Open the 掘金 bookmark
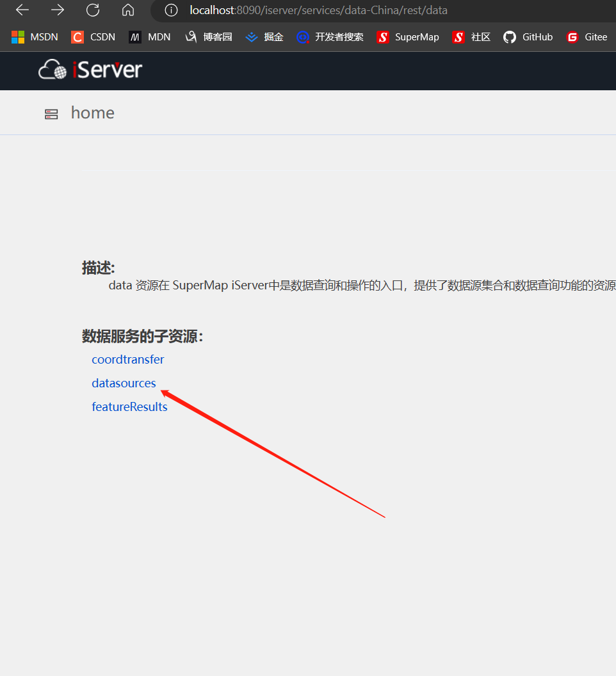616x676 pixels. pyautogui.click(x=264, y=37)
